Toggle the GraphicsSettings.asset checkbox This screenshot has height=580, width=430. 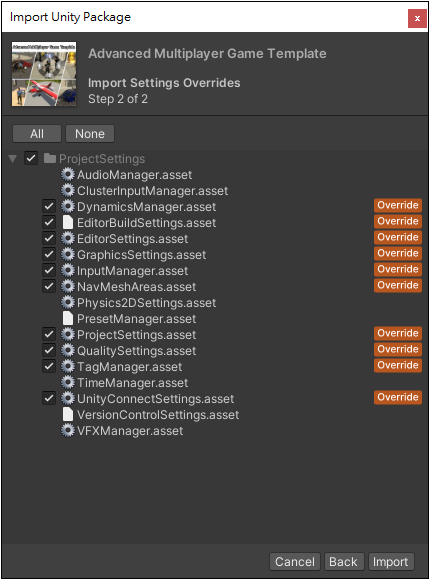pyautogui.click(x=49, y=254)
